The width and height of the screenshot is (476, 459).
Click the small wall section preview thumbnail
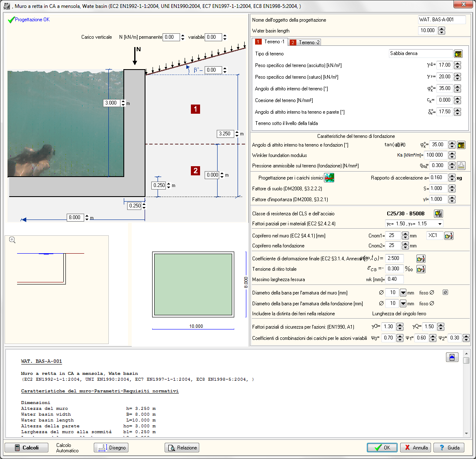pos(57,290)
